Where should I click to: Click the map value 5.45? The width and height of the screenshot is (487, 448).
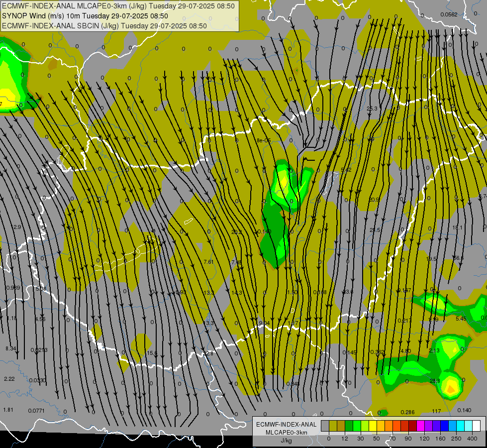tap(461, 319)
